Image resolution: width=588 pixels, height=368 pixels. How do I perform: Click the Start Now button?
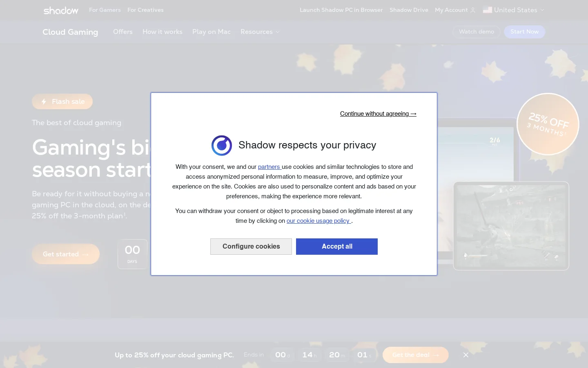pos(524,32)
